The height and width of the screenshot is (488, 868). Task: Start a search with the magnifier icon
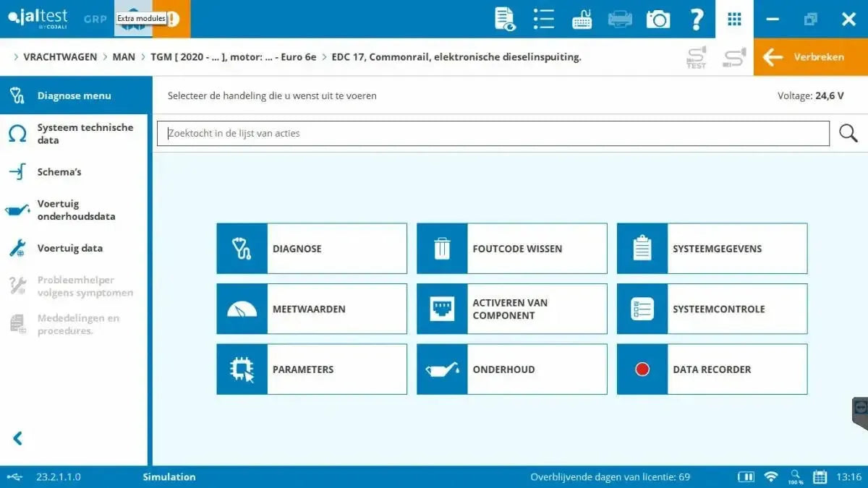(848, 133)
